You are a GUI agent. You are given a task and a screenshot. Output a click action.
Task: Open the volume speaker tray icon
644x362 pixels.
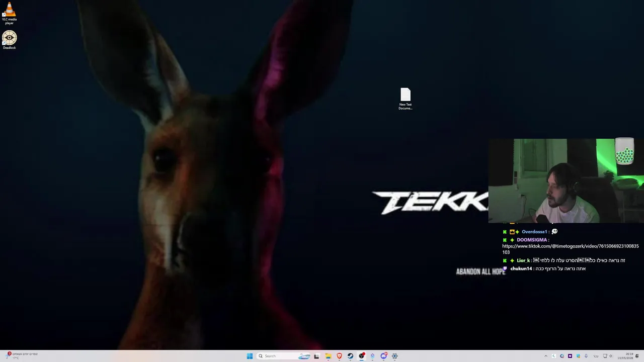pos(611,356)
